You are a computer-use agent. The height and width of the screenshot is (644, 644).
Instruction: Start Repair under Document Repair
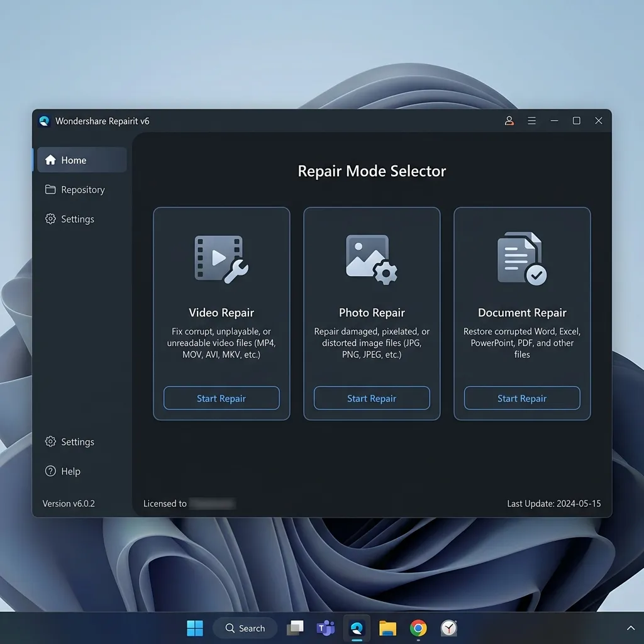click(x=522, y=398)
